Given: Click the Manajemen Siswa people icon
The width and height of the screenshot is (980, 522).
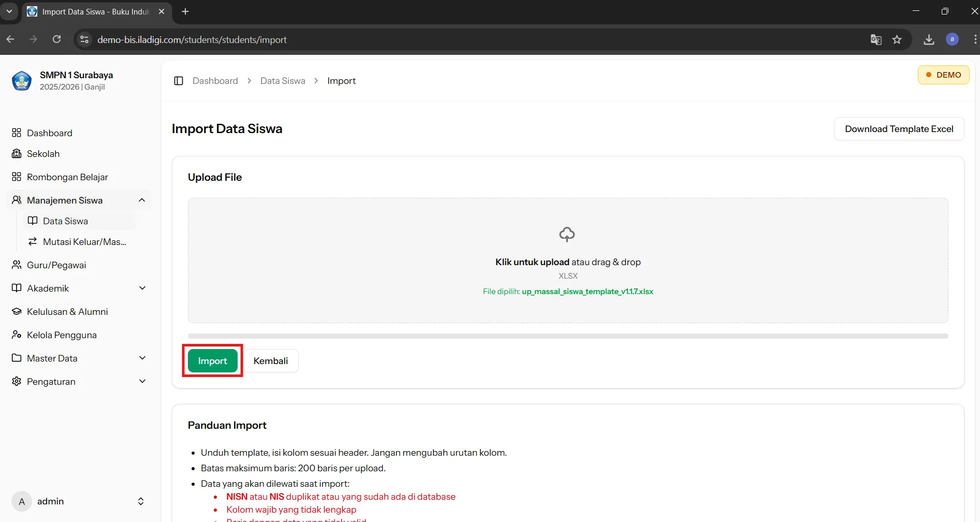Looking at the screenshot, I should coord(17,200).
